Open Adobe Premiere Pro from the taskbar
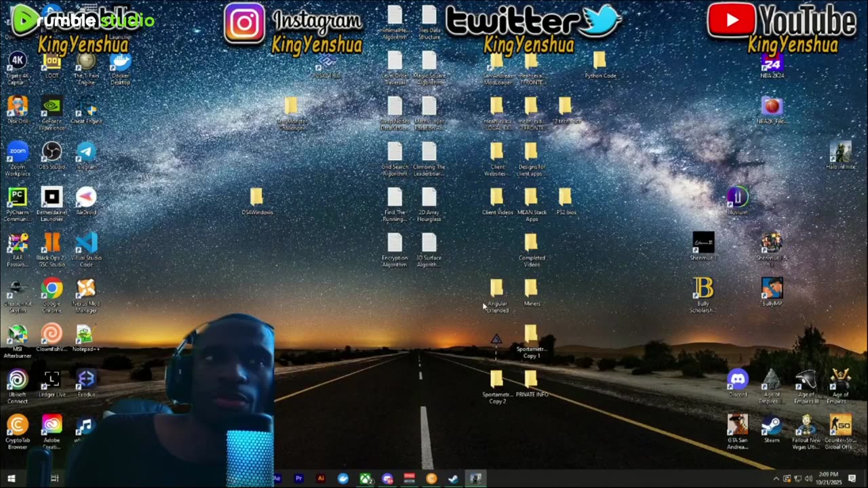 (299, 479)
